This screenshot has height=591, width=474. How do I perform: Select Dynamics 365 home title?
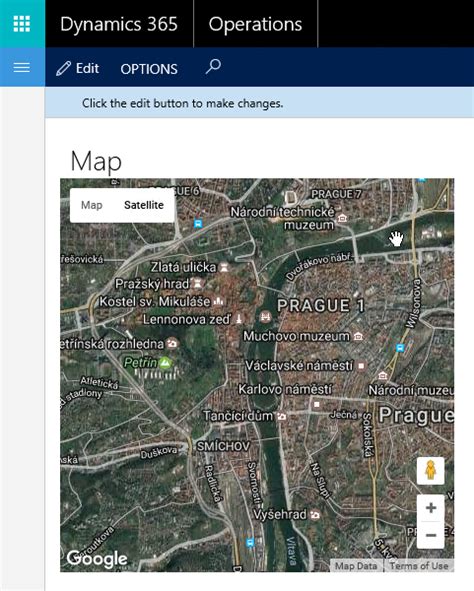tap(119, 24)
